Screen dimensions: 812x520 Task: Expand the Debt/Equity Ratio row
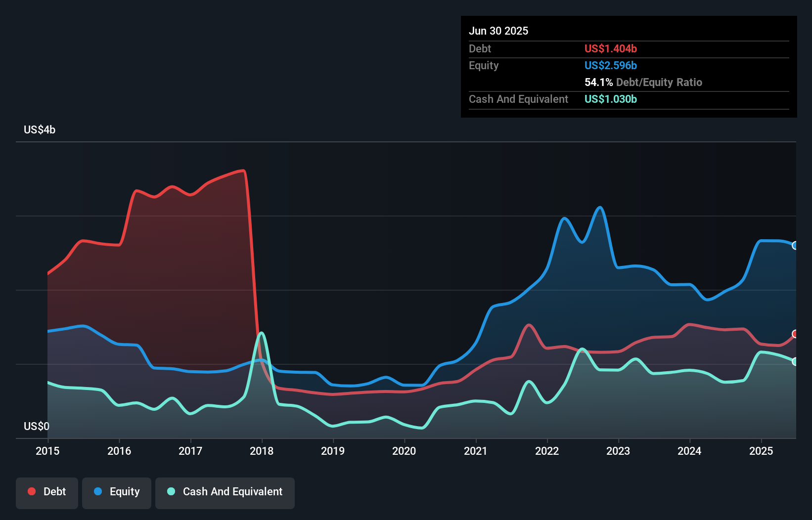643,82
